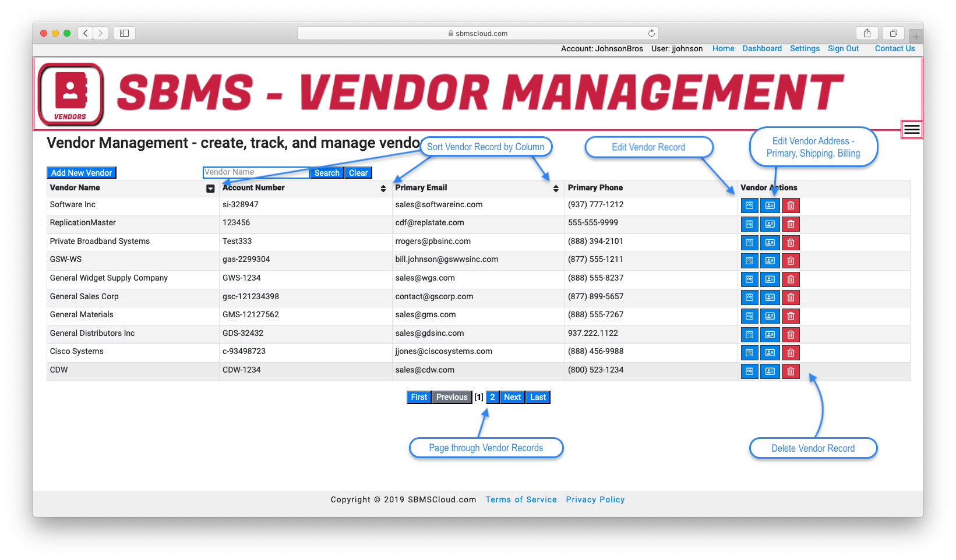Click the Search button
Viewport: 956px width, 560px height.
327,173
